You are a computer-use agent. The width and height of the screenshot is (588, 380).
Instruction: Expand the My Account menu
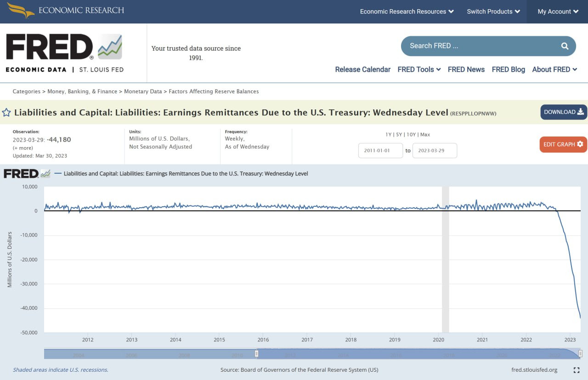coord(558,11)
